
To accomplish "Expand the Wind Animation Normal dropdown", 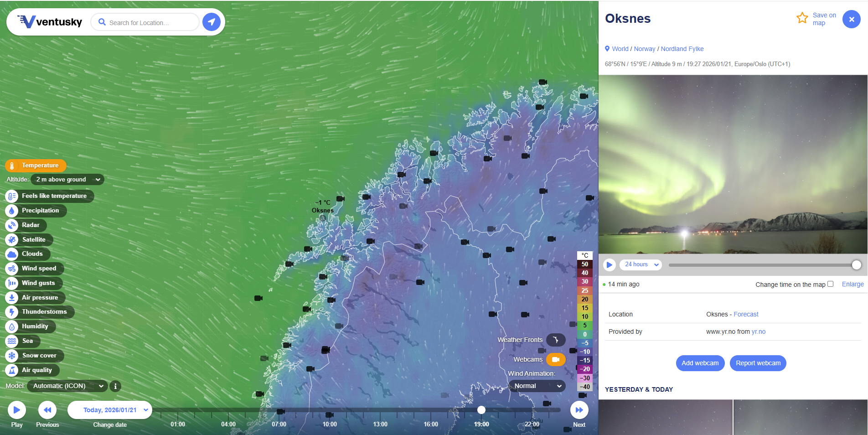I will click(537, 386).
